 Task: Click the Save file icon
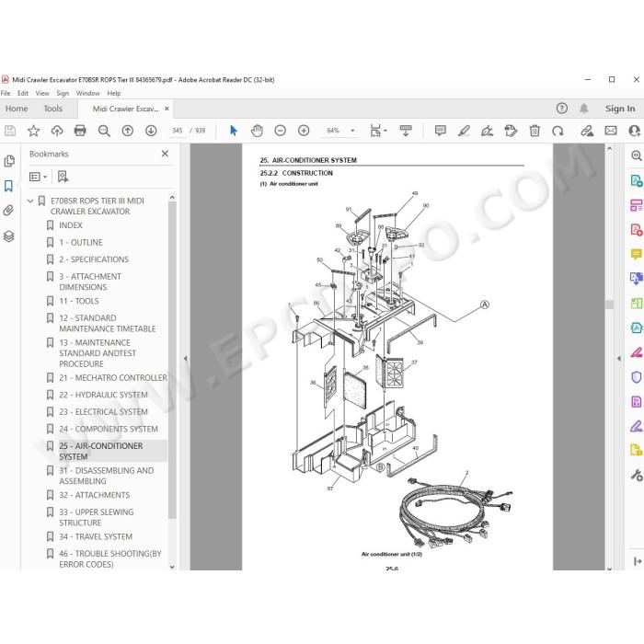tap(10, 131)
